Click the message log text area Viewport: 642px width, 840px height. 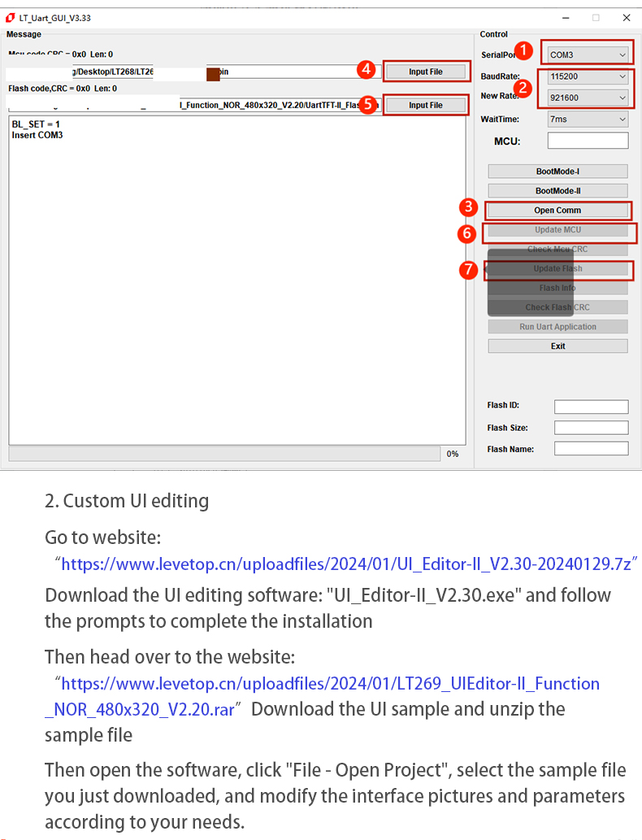coord(237,280)
